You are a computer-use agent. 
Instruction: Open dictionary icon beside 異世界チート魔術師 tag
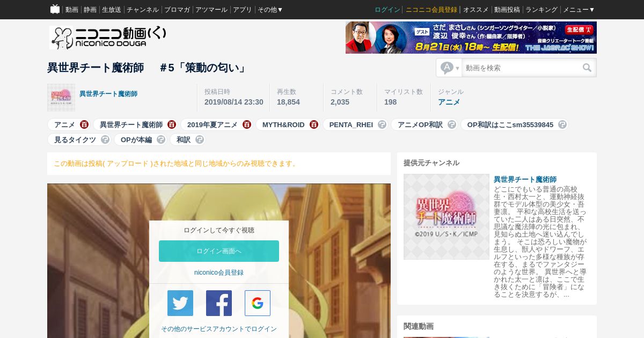[x=172, y=124]
